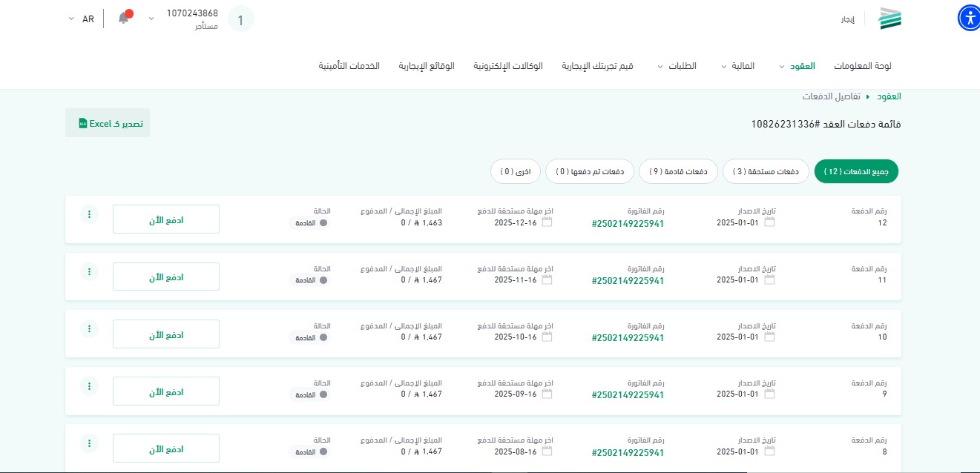980x473 pixels.
Task: Open three-dot menu for payment 12
Action: pyautogui.click(x=89, y=214)
